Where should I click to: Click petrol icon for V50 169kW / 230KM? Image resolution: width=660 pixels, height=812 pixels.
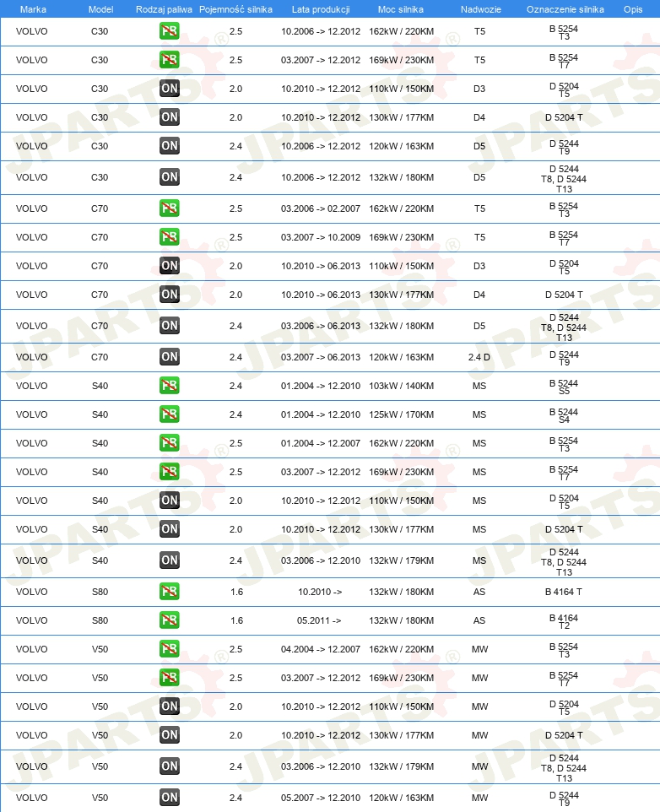170,678
